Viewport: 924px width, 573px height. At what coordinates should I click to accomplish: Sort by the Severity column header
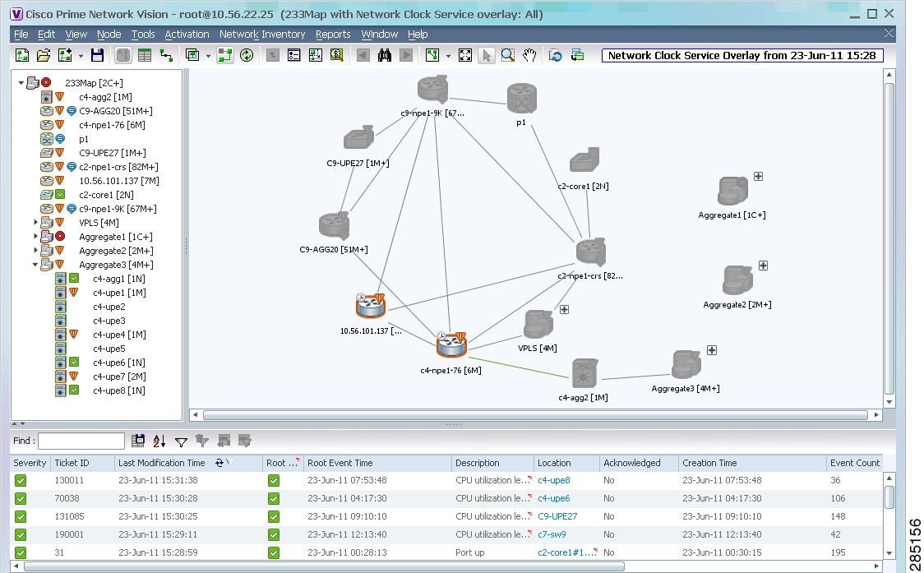pos(30,463)
